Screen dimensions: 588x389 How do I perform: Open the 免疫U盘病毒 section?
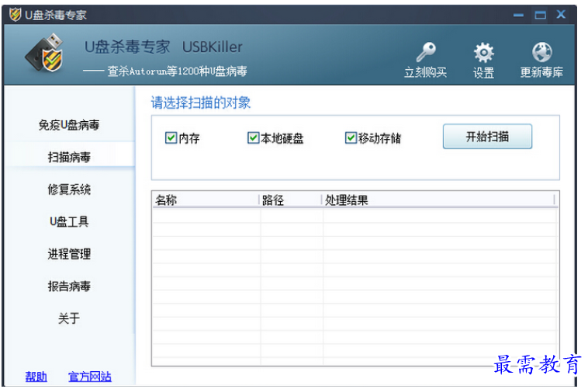69,125
